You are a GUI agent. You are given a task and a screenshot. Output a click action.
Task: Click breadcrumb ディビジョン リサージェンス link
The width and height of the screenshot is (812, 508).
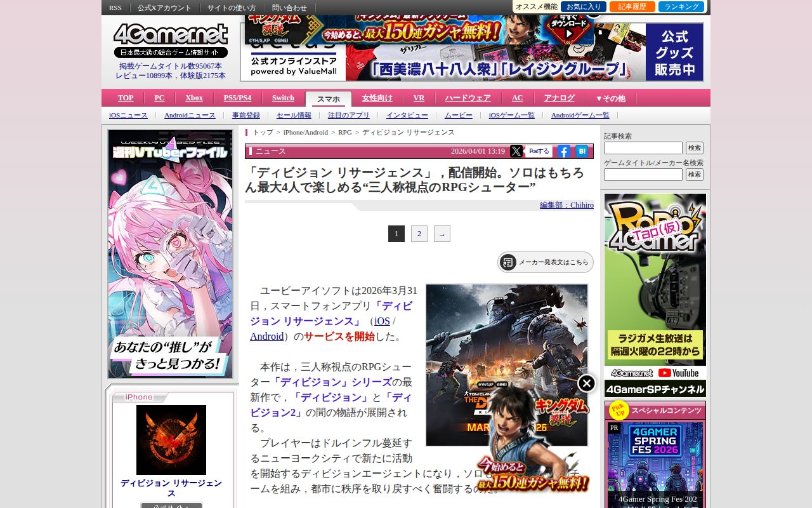pyautogui.click(x=409, y=132)
